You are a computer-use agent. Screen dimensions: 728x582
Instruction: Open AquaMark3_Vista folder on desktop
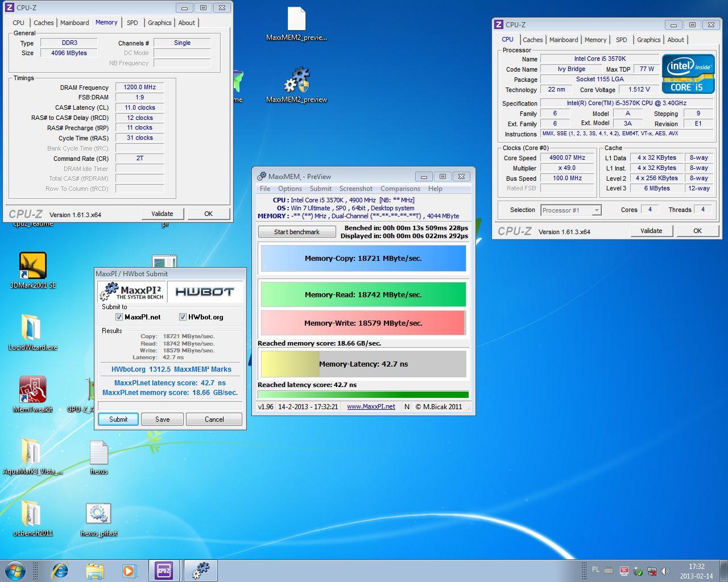[32, 456]
